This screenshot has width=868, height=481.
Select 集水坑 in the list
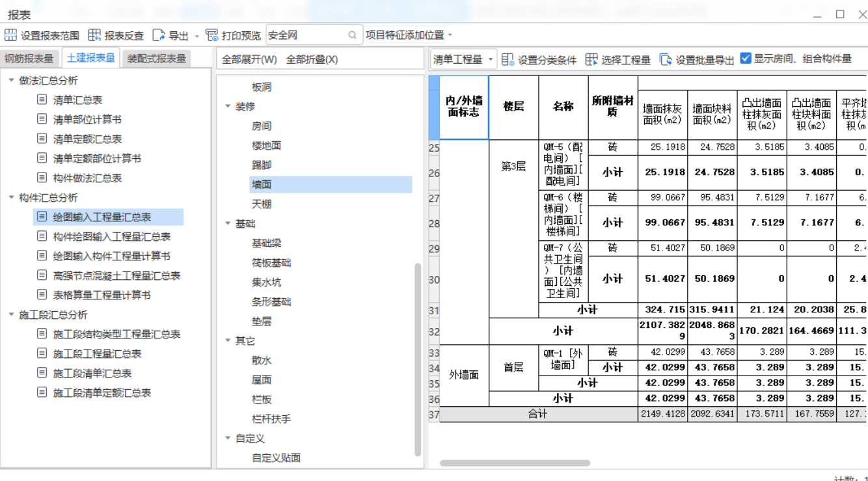pos(267,282)
